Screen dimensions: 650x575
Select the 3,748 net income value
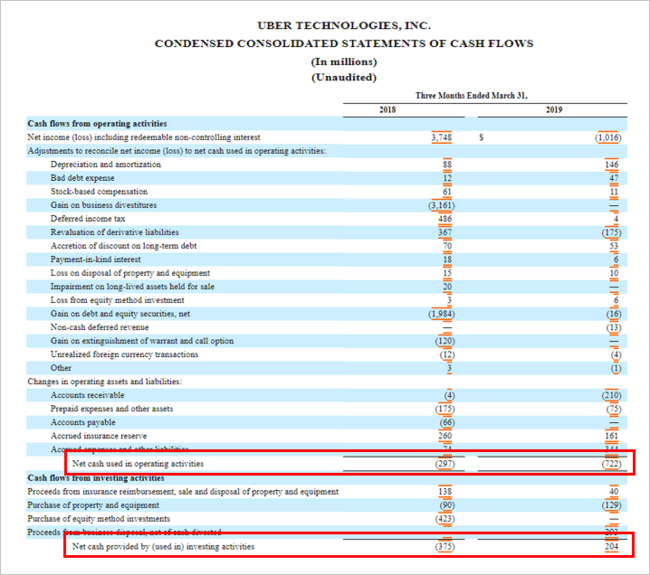441,137
